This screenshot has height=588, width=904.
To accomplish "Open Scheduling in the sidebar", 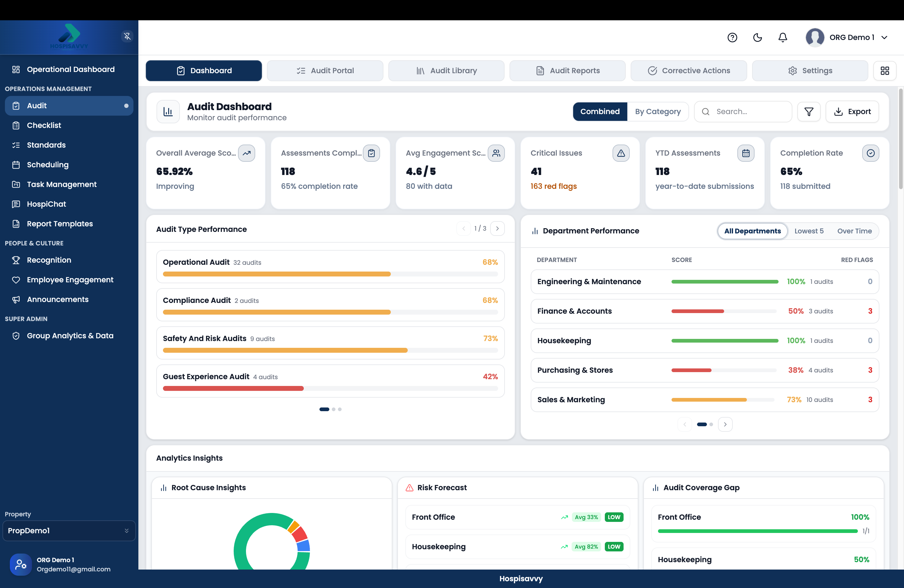I will [x=69, y=165].
